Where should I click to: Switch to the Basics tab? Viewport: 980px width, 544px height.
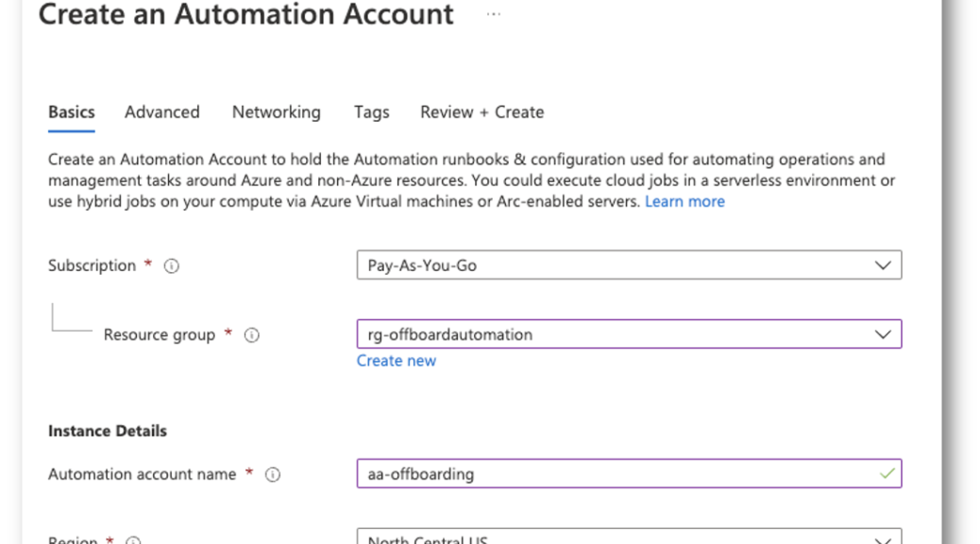pyautogui.click(x=71, y=112)
